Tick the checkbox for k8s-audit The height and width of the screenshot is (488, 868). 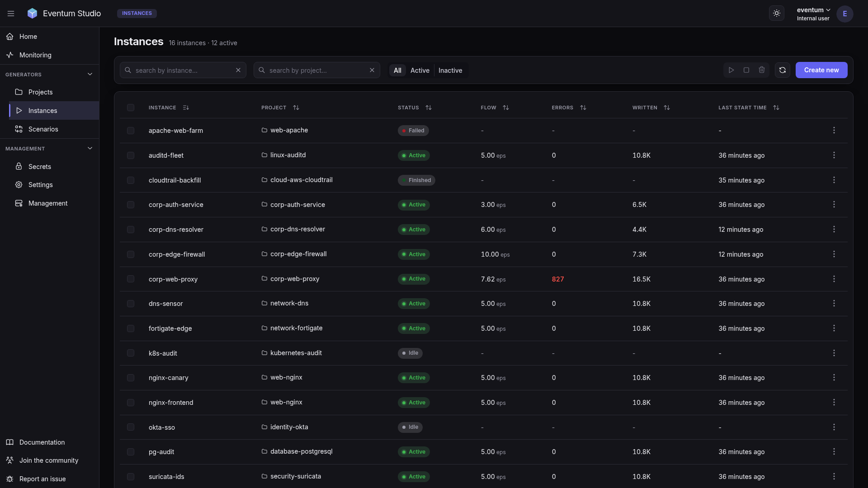(131, 353)
